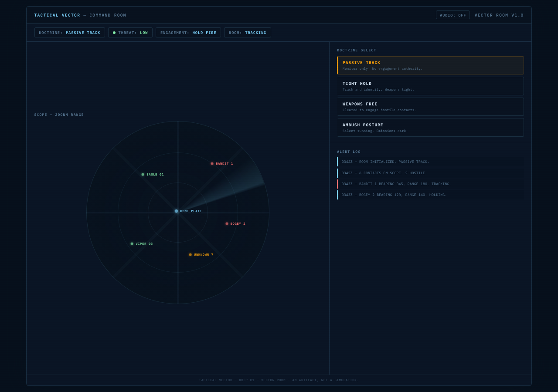558x392 pixels.
Task: Select the Passive Track doctrine
Action: tap(430, 65)
